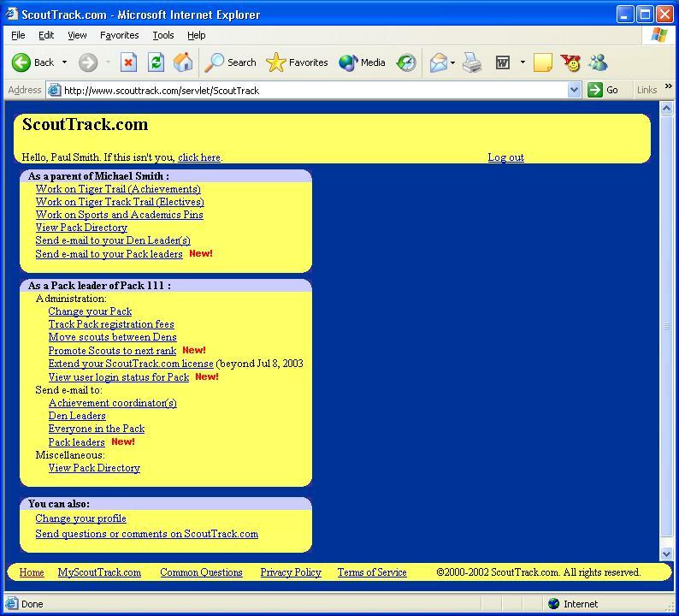Open the File menu
The width and height of the screenshot is (679, 616).
(x=18, y=36)
